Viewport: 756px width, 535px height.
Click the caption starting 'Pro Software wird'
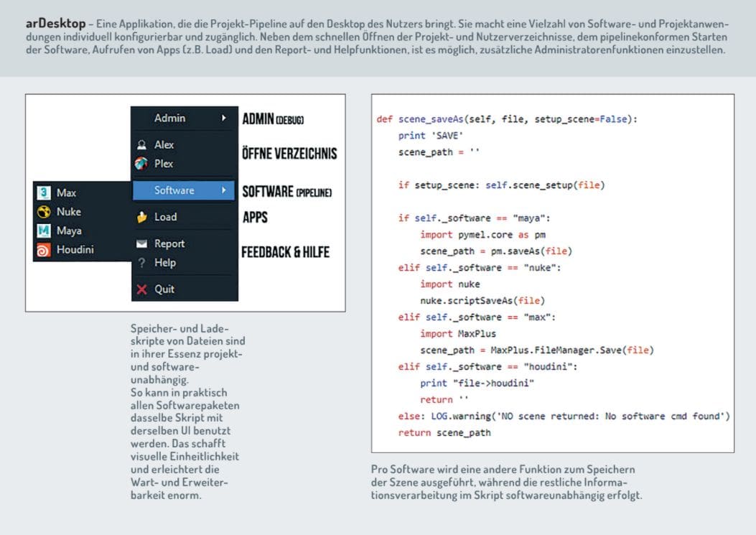[506, 482]
